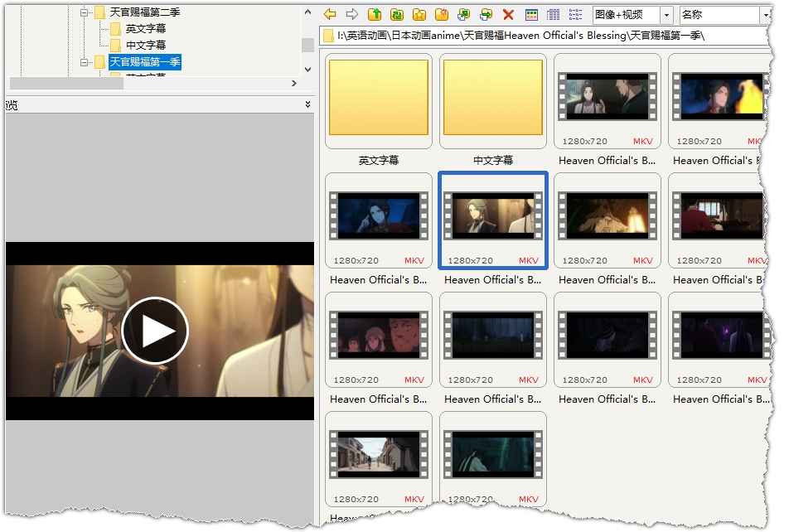789x532 pixels.
Task: Select 英文字幕 under 天官赐福第二季 in tree
Action: pyautogui.click(x=145, y=29)
